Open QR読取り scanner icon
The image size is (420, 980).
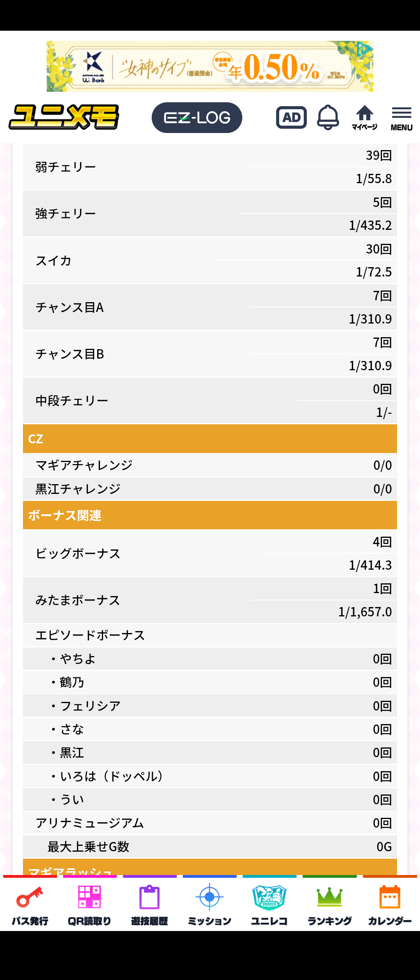89,904
